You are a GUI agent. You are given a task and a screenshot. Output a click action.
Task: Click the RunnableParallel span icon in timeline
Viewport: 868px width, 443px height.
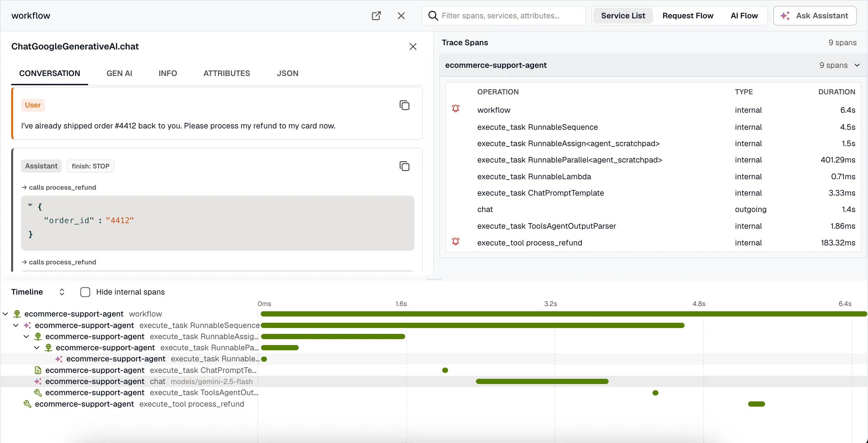pos(48,348)
